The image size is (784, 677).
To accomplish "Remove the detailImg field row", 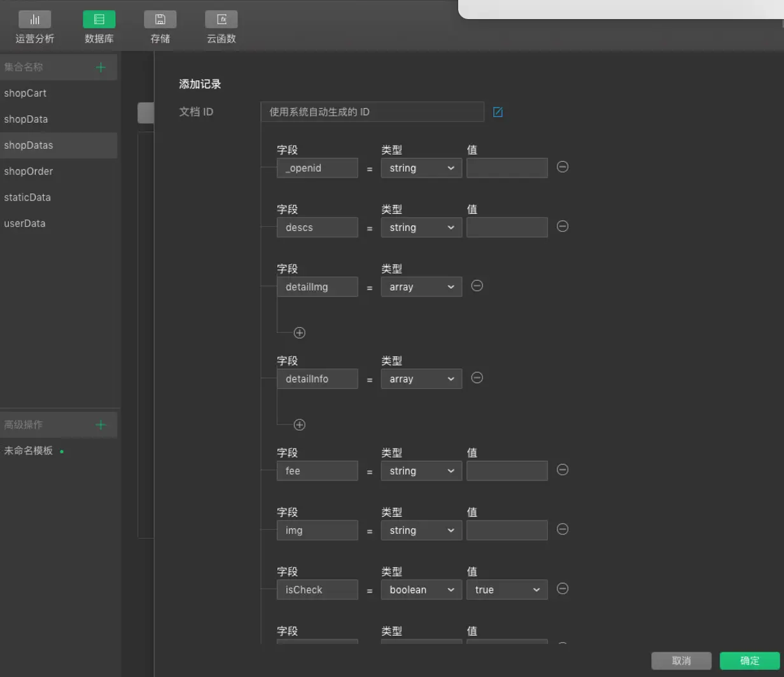I will coord(477,286).
